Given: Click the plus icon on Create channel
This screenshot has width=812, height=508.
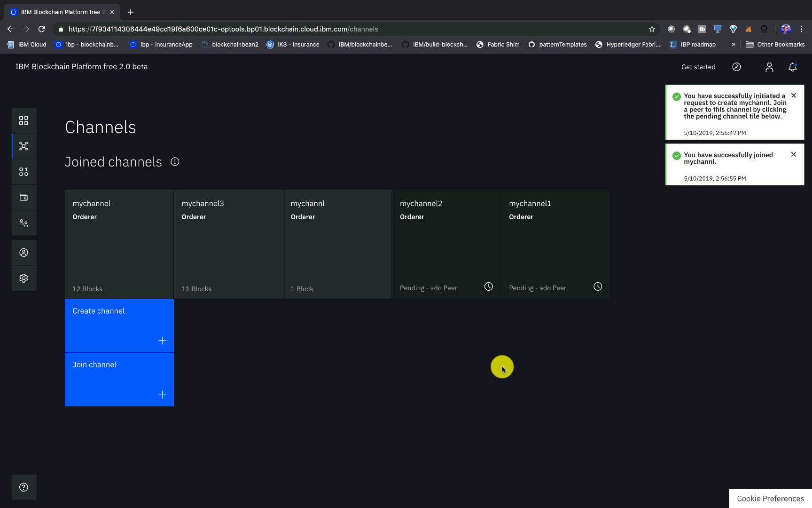Looking at the screenshot, I should click(x=162, y=341).
